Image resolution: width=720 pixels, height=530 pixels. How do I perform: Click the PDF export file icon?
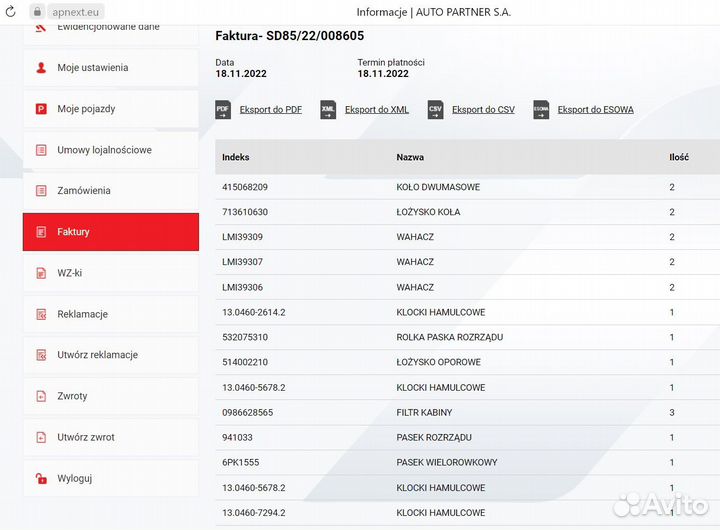tap(223, 110)
